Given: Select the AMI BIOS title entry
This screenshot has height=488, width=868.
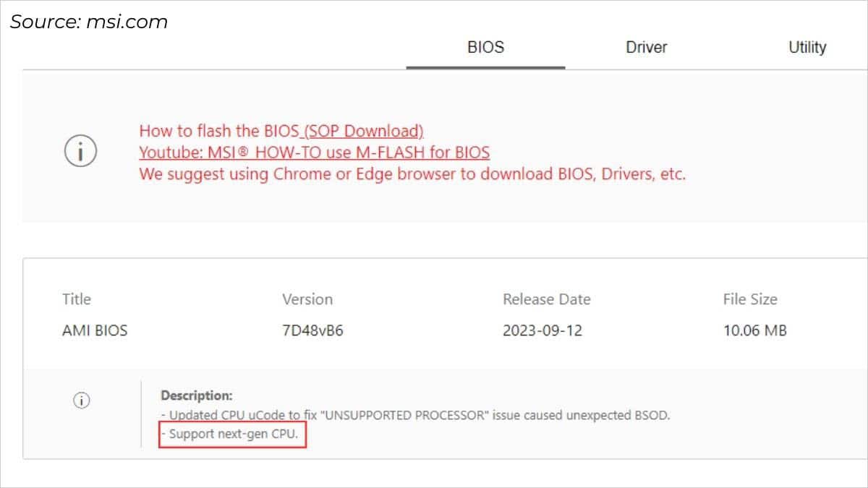Looking at the screenshot, I should 95,331.
